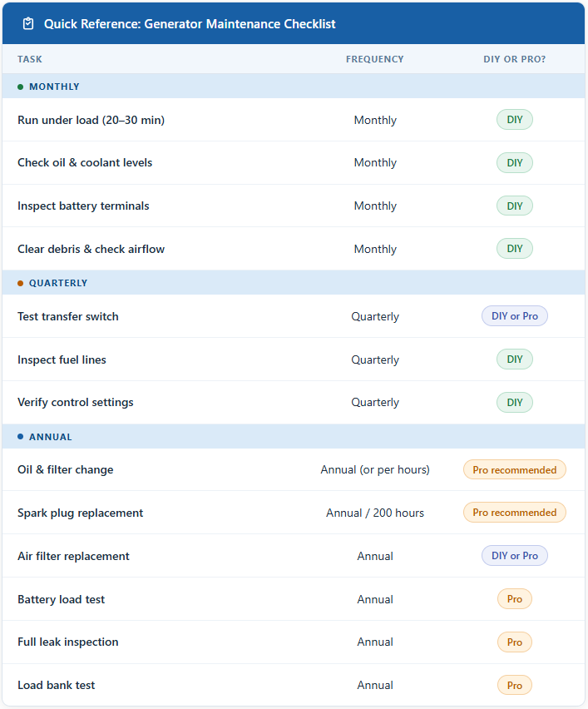Click Quarterly frequency for Test transfer switch
The height and width of the screenshot is (709, 588).
(375, 316)
